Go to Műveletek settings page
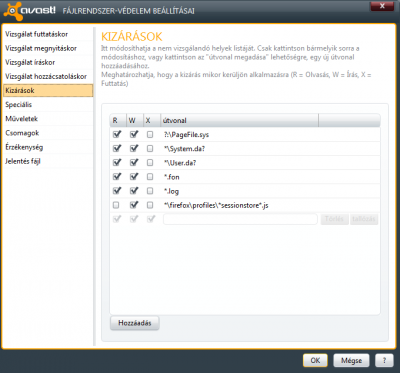This screenshot has width=400, height=373. tap(22, 119)
